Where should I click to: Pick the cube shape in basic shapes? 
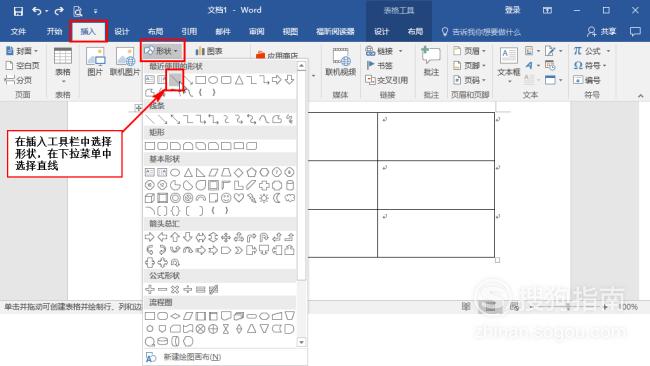[150, 198]
